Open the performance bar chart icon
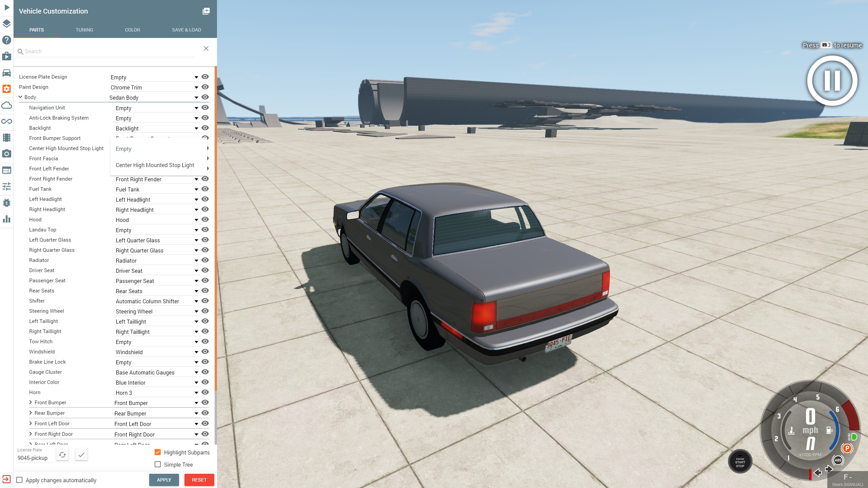This screenshot has height=488, width=868. pyautogui.click(x=6, y=219)
